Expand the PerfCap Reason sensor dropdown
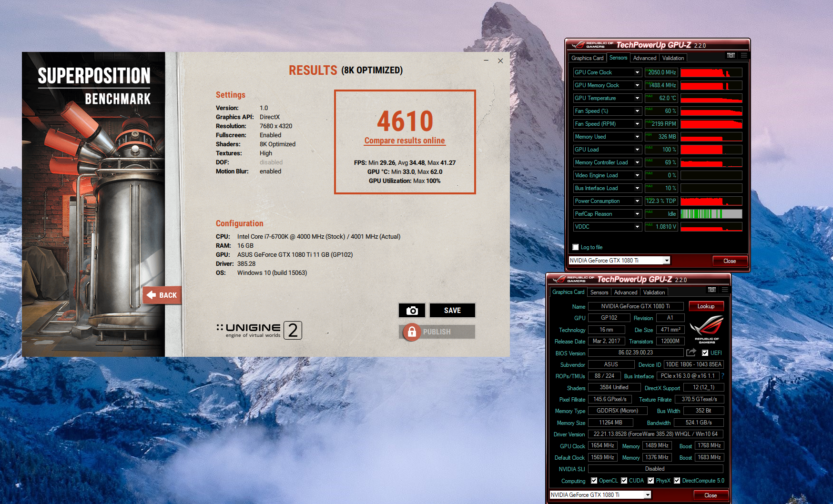 637,214
